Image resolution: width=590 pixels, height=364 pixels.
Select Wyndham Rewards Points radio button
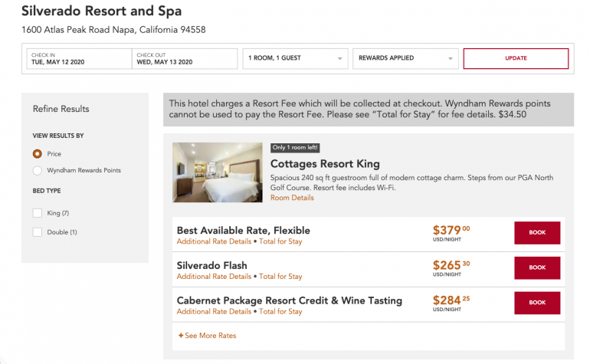[38, 170]
